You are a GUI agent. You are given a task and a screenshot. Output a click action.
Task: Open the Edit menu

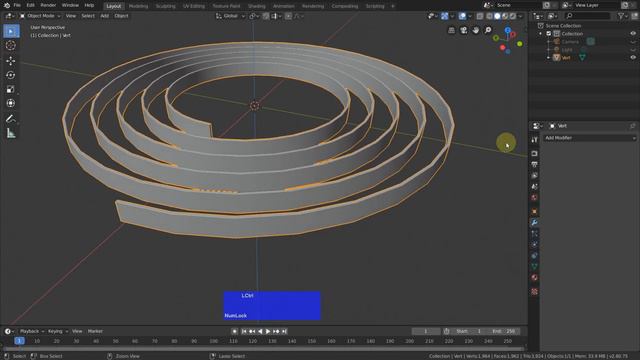tap(30, 5)
